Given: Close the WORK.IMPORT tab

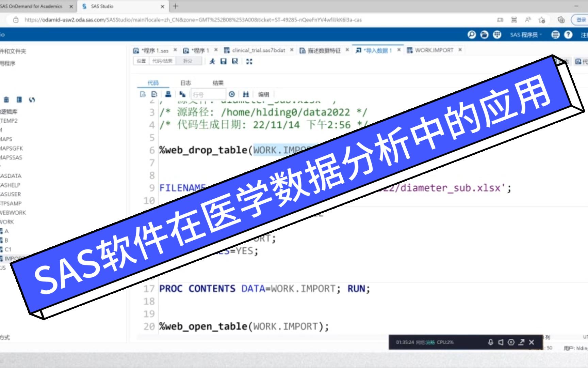Looking at the screenshot, I should pyautogui.click(x=460, y=50).
